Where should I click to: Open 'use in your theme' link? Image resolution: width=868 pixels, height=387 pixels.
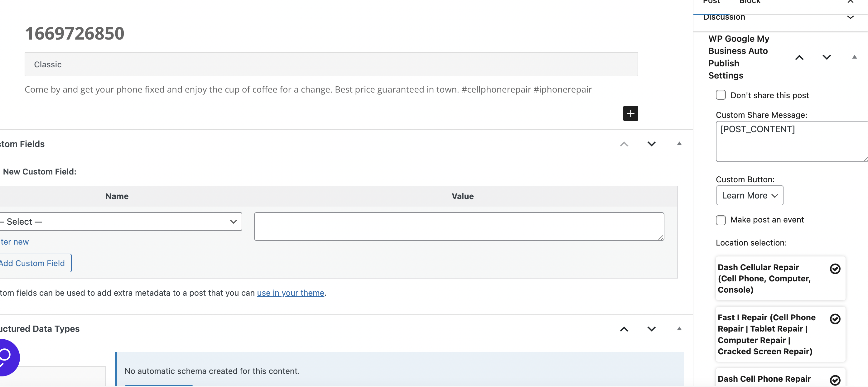tap(290, 293)
